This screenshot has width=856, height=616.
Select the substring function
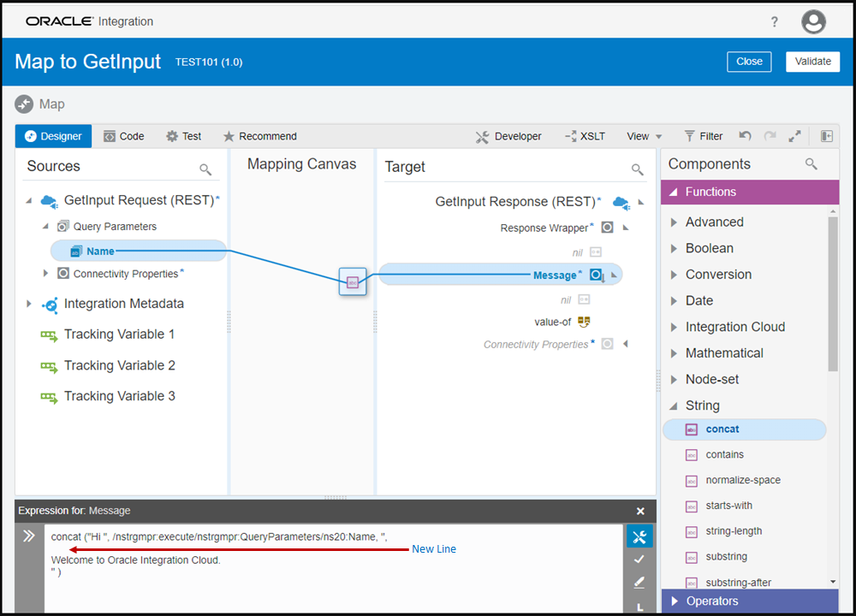(726, 556)
